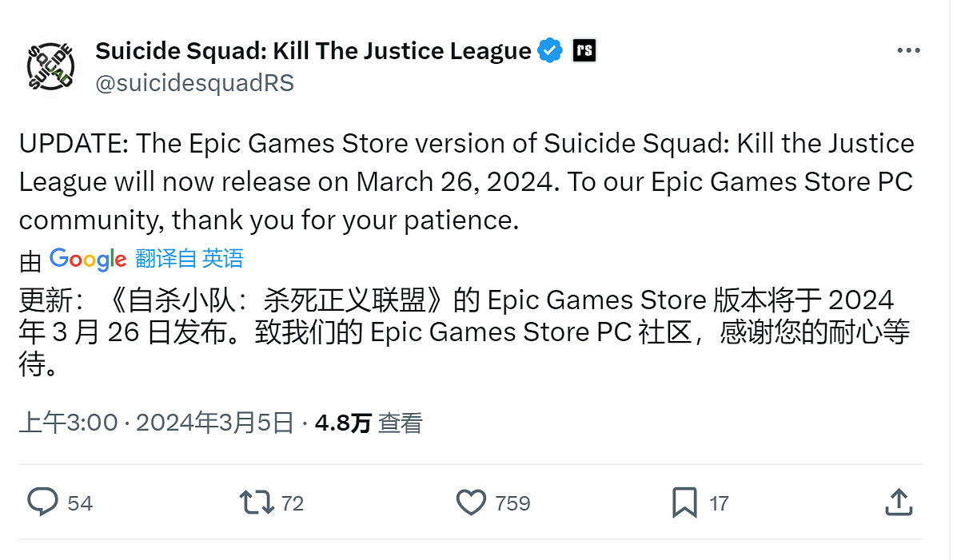
Task: Click the 759 likes count
Action: coord(512,503)
